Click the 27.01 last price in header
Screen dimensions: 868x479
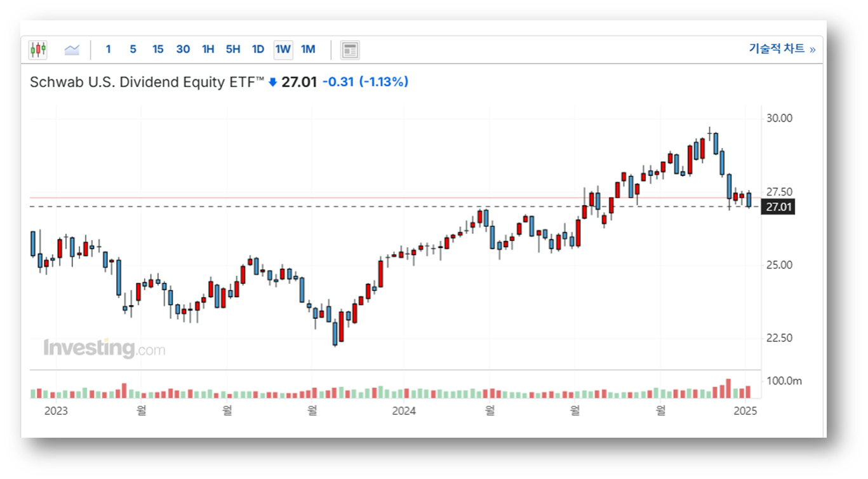(299, 82)
